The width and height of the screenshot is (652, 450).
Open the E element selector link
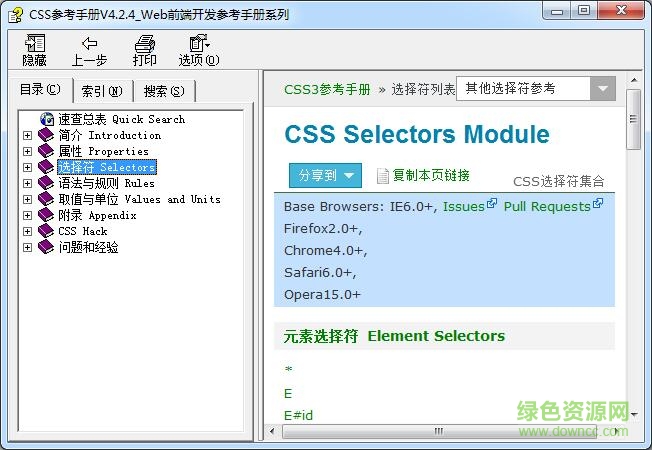coord(288,393)
